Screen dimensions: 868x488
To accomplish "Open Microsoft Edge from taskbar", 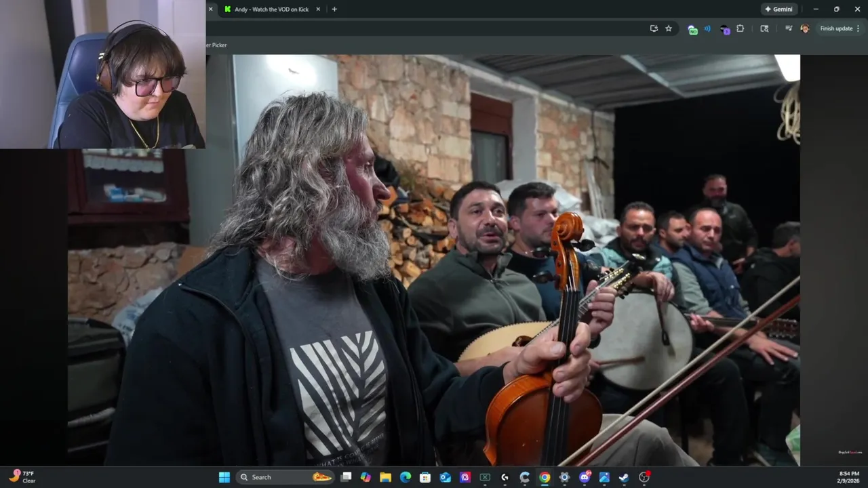I will [406, 477].
